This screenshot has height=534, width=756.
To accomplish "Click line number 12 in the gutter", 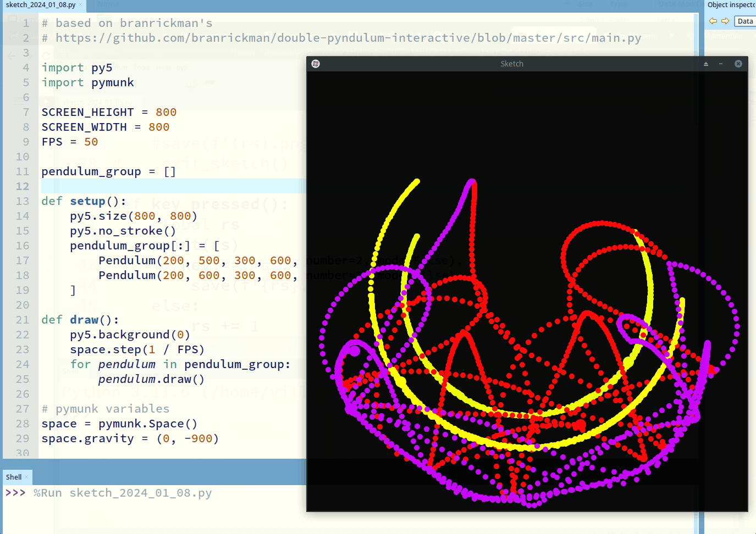I will click(x=23, y=186).
